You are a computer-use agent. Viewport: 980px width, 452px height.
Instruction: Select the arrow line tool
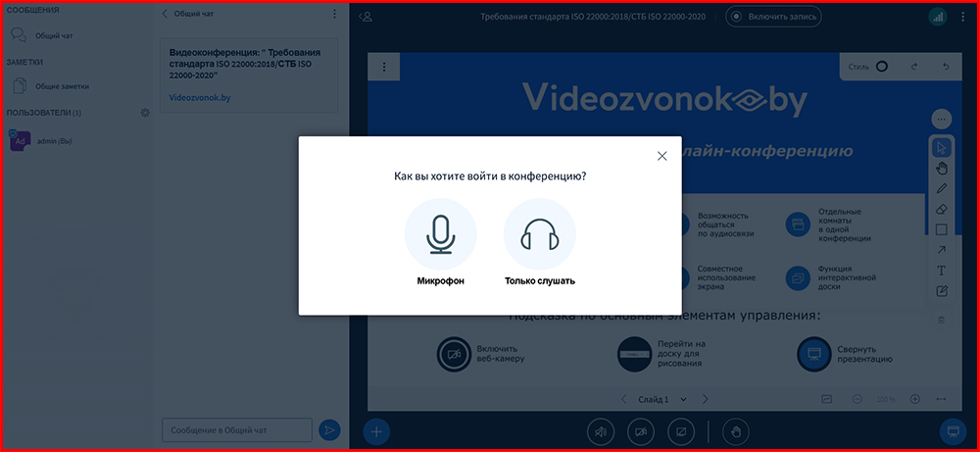point(942,250)
